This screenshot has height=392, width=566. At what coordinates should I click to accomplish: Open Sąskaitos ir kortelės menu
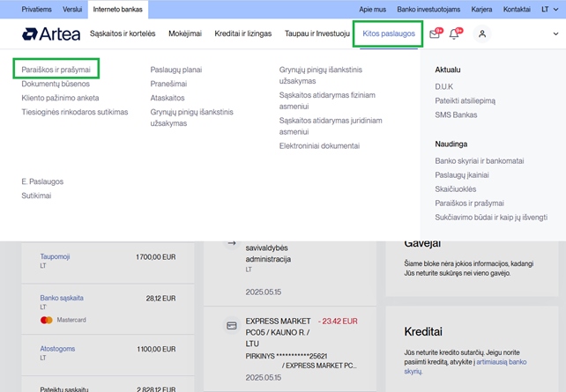(123, 33)
